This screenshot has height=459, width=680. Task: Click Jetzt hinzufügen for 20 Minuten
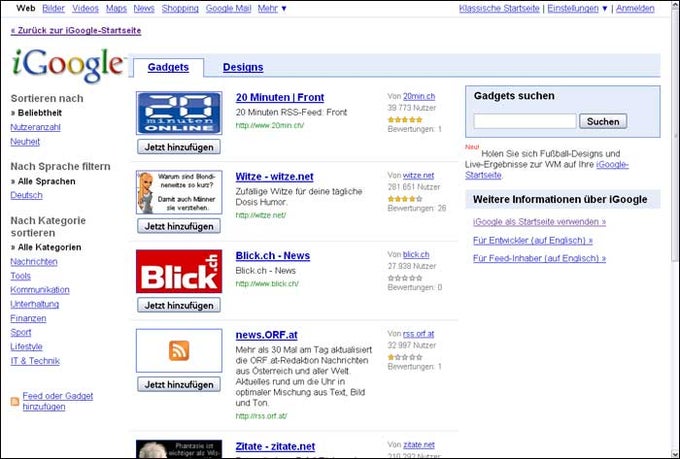[x=179, y=147]
